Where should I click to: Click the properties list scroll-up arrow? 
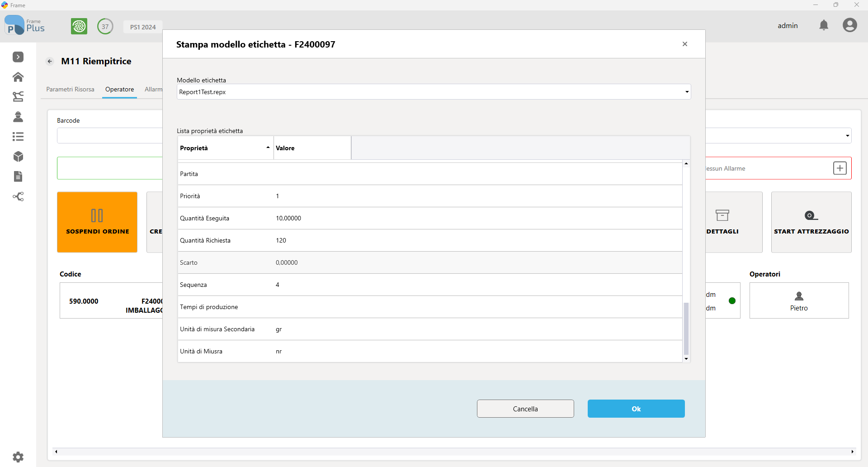pos(686,163)
